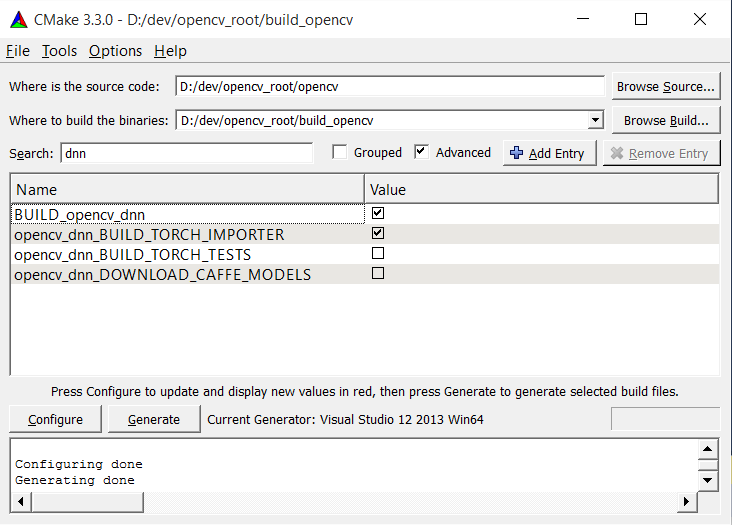Click the X icon on Remove Entry
The image size is (732, 525).
click(x=617, y=153)
